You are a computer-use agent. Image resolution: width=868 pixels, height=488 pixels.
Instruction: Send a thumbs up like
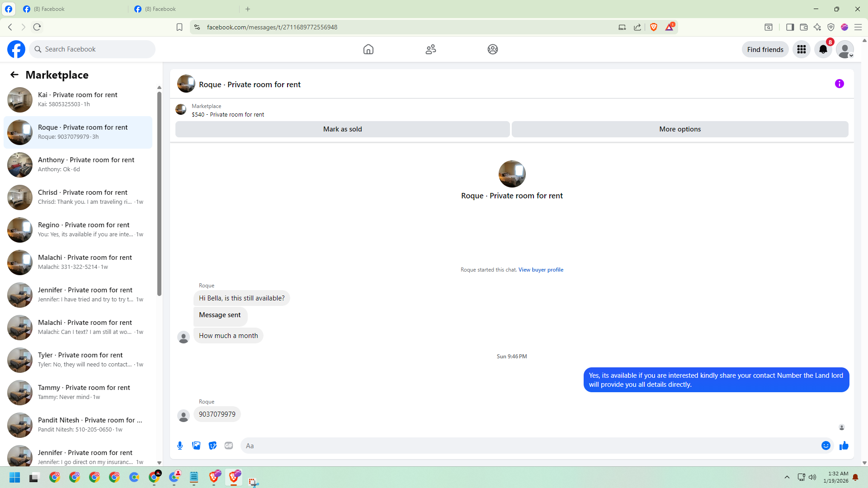point(844,446)
